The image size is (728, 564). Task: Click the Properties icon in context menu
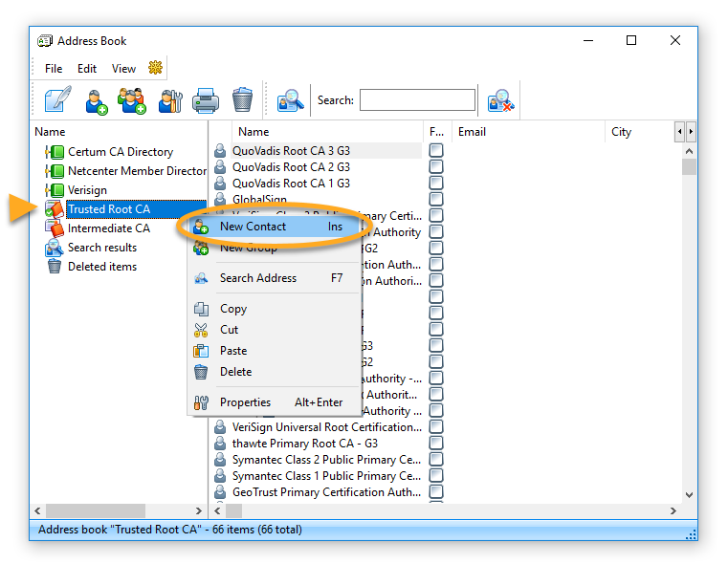(x=201, y=402)
